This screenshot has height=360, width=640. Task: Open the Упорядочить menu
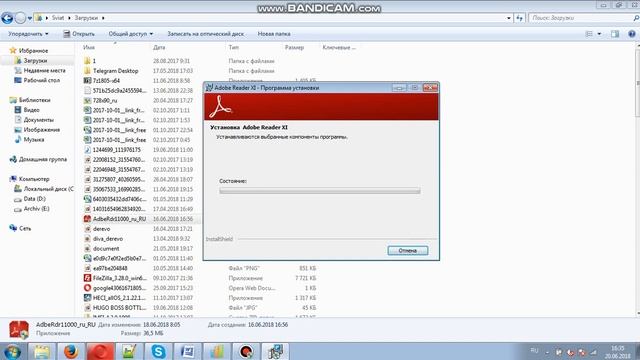click(x=28, y=34)
